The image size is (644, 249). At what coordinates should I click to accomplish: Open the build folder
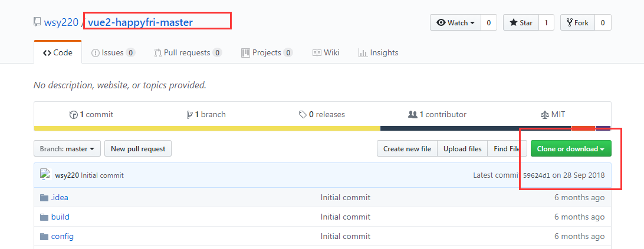(x=60, y=217)
